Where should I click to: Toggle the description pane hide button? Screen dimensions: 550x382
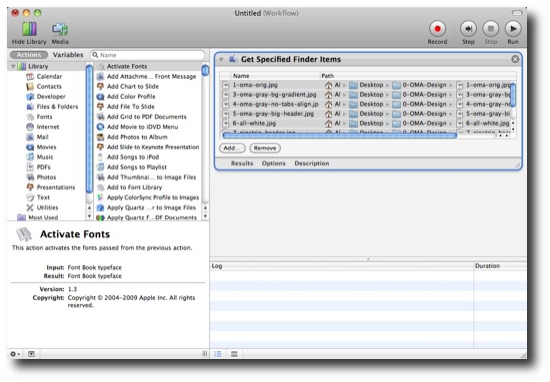point(31,354)
